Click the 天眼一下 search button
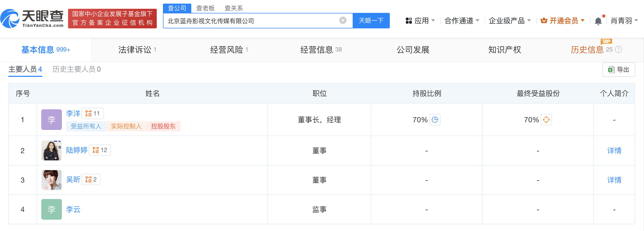The height and width of the screenshot is (231, 644). (x=371, y=21)
